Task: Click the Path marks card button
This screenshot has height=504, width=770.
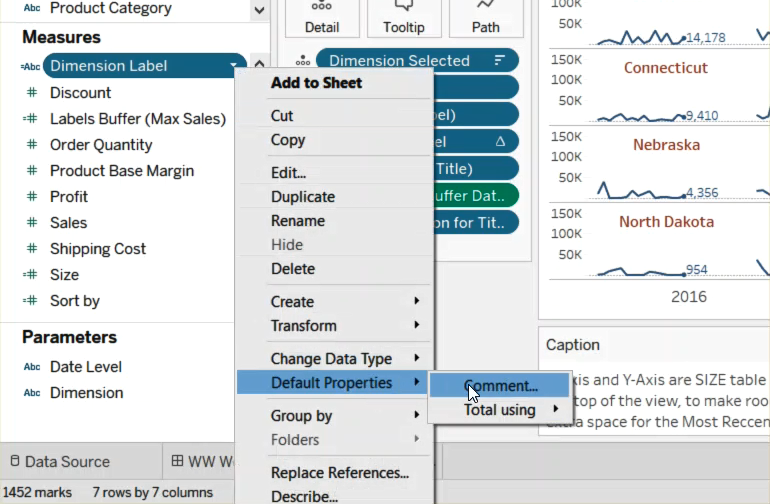Action: point(485,18)
